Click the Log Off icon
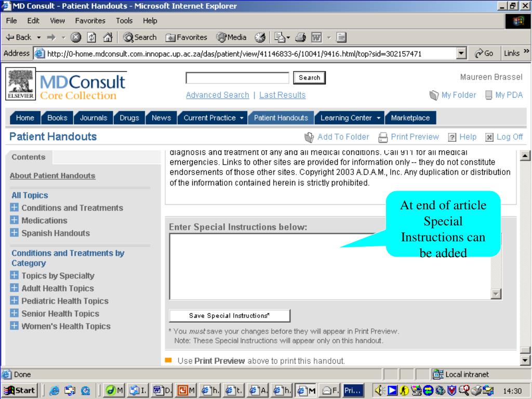Viewport: 532px width, 399px height. point(489,137)
